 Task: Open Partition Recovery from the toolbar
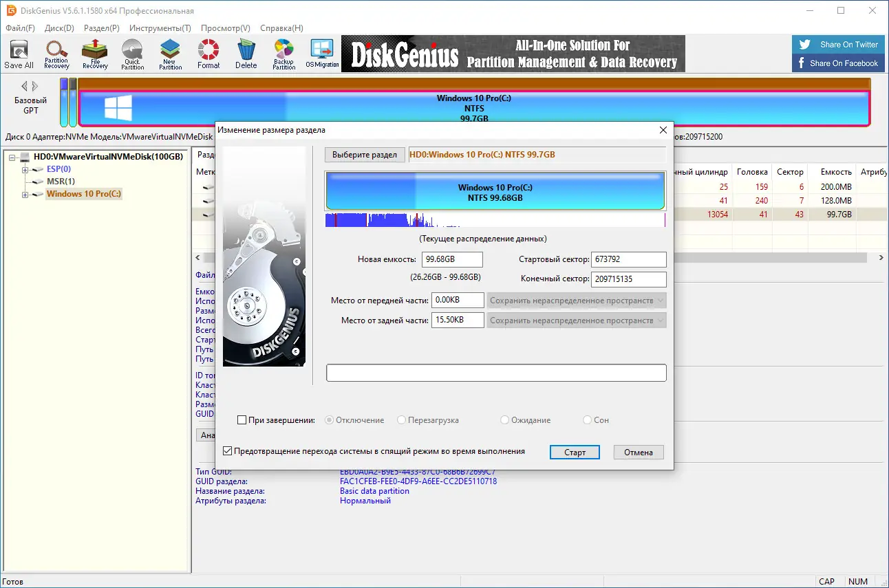56,54
